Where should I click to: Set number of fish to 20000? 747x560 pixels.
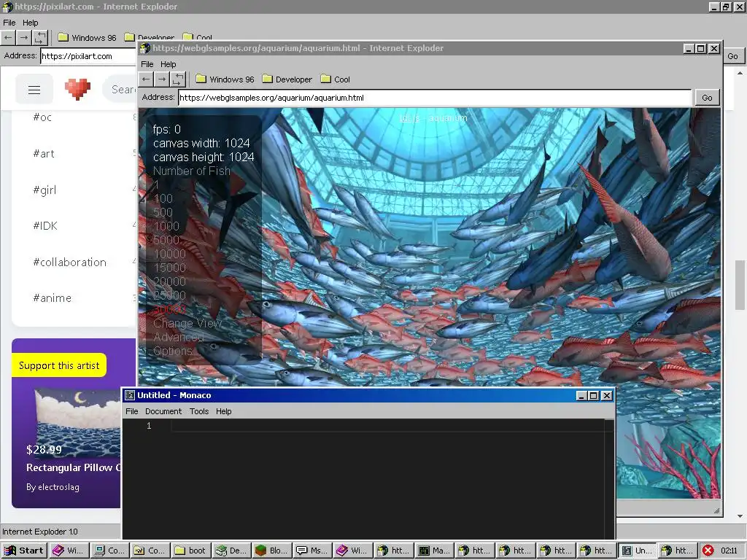[x=169, y=281]
